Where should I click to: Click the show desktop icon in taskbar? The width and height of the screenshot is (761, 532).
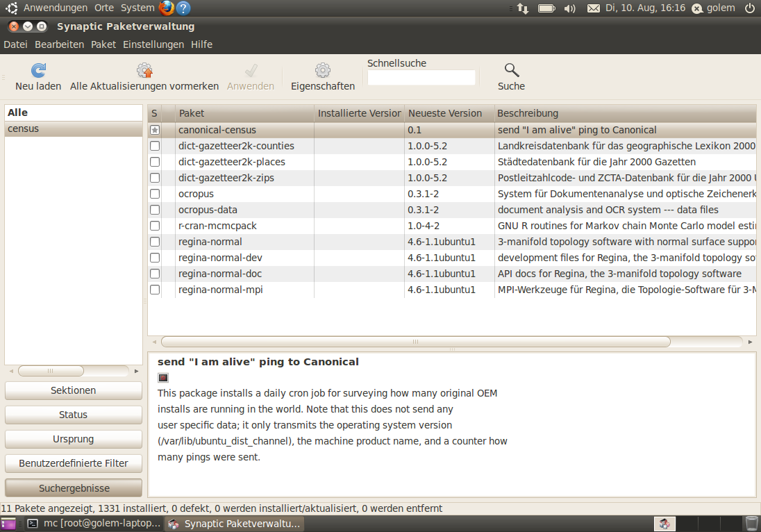click(8, 524)
